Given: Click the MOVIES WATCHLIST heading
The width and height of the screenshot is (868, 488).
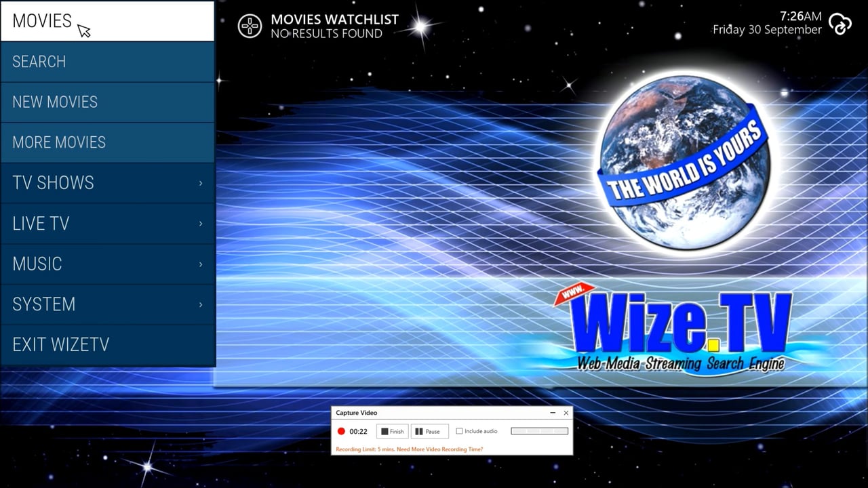Looking at the screenshot, I should (x=335, y=20).
